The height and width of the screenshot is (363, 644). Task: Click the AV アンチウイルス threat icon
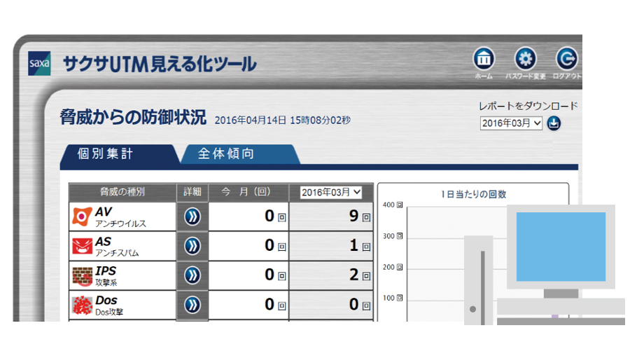point(83,217)
